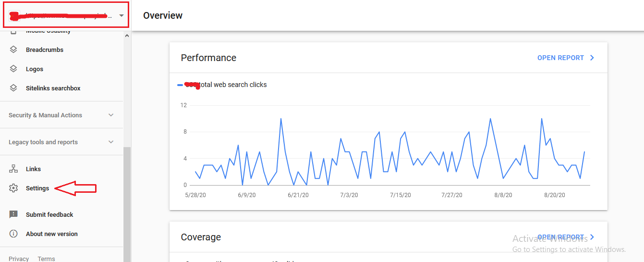Click the About new version info icon
The width and height of the screenshot is (644, 262).
coord(13,234)
